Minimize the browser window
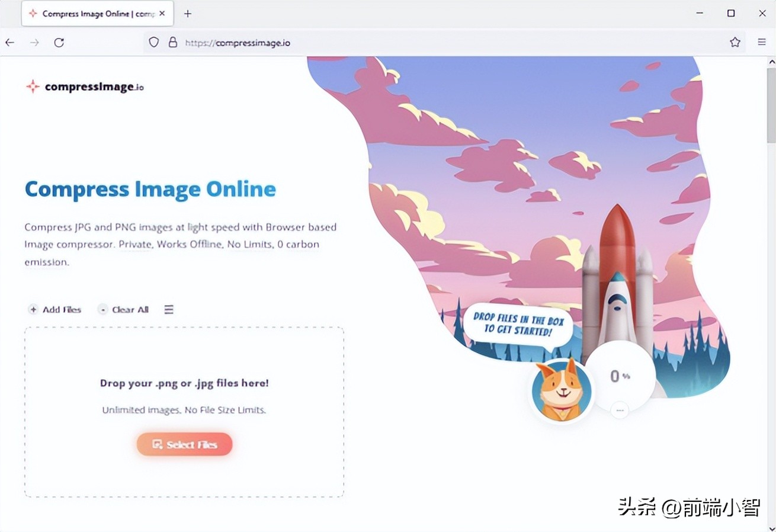Image resolution: width=776 pixels, height=532 pixels. tap(700, 13)
